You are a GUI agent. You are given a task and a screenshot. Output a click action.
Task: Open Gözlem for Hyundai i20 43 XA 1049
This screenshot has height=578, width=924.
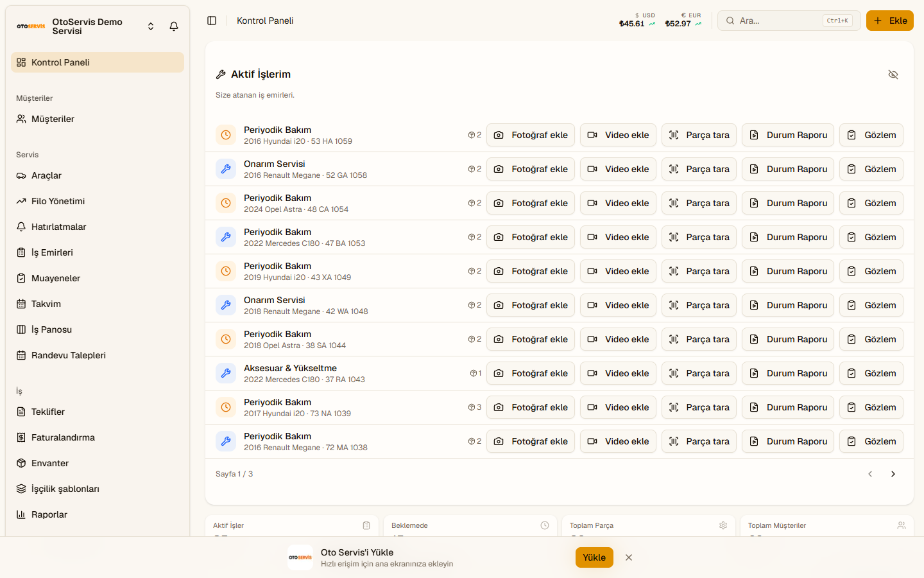pos(871,271)
